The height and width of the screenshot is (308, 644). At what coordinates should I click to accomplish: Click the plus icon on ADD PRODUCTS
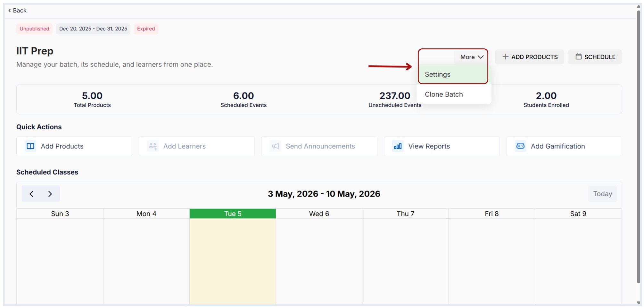pos(505,57)
